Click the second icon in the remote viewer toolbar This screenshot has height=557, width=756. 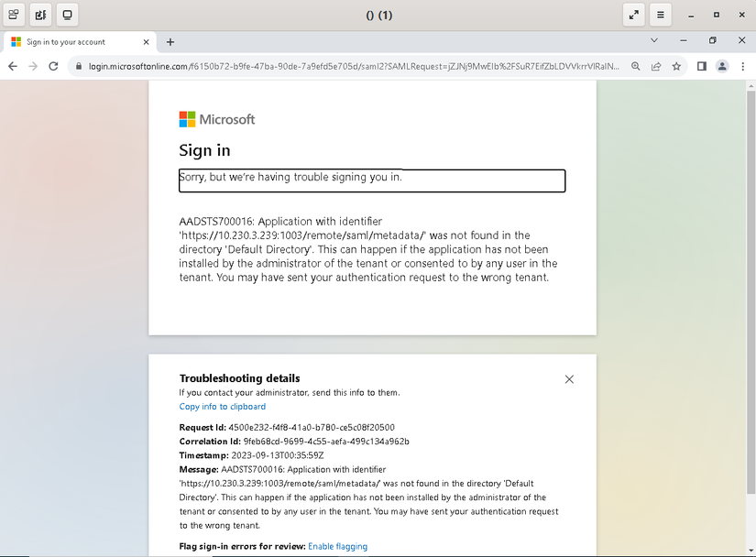point(40,15)
